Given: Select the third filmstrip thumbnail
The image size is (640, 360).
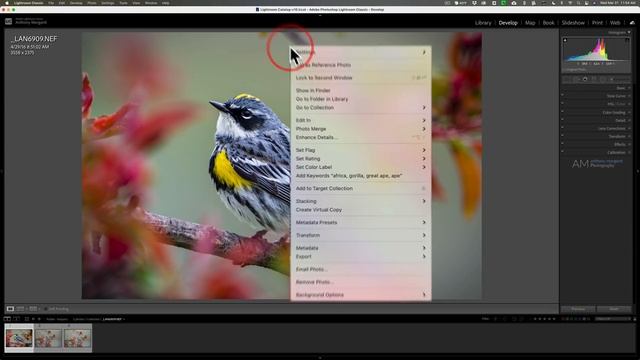Looking at the screenshot, I should (x=77, y=338).
